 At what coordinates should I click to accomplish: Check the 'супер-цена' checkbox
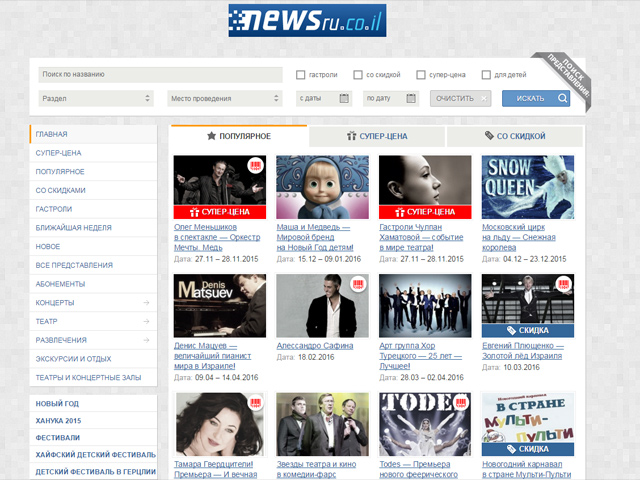[421, 75]
